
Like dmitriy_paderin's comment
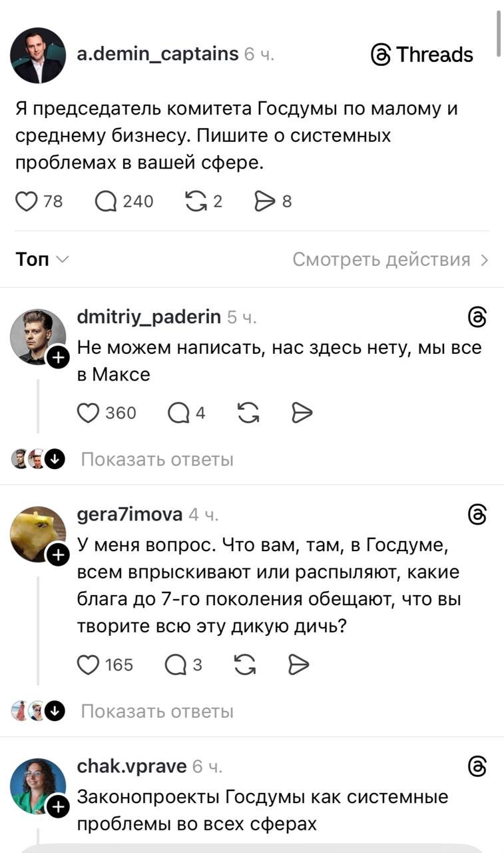pos(89,413)
